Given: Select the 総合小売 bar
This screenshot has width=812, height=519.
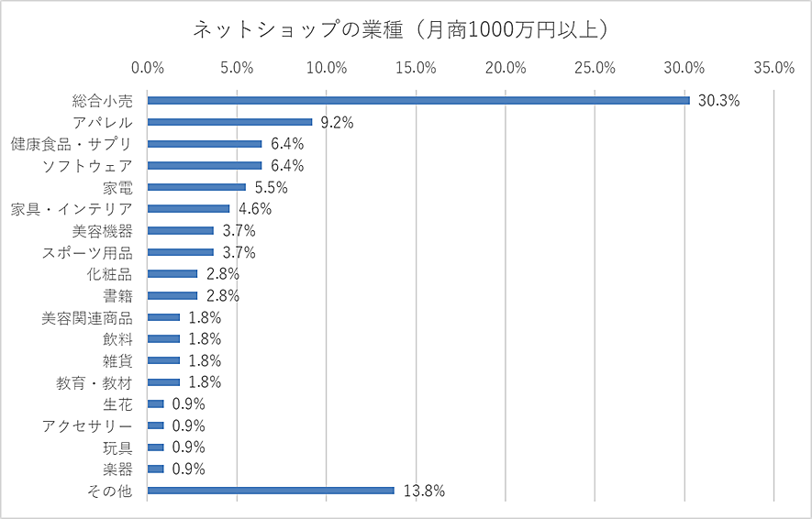Looking at the screenshot, I should tap(417, 100).
